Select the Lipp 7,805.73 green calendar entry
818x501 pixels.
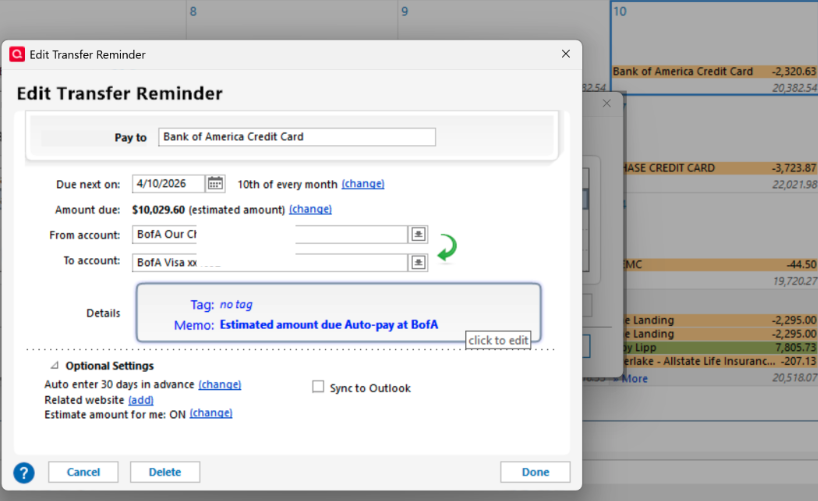pyautogui.click(x=720, y=348)
